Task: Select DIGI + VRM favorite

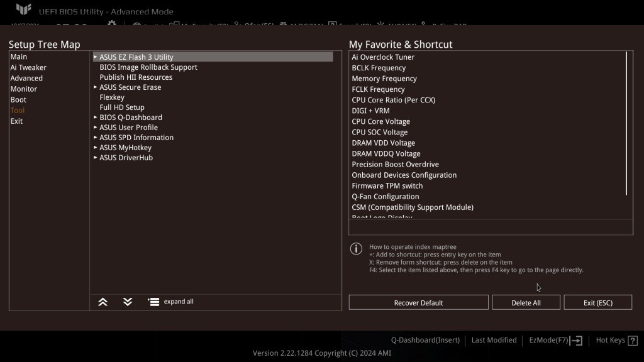Action: [x=370, y=111]
